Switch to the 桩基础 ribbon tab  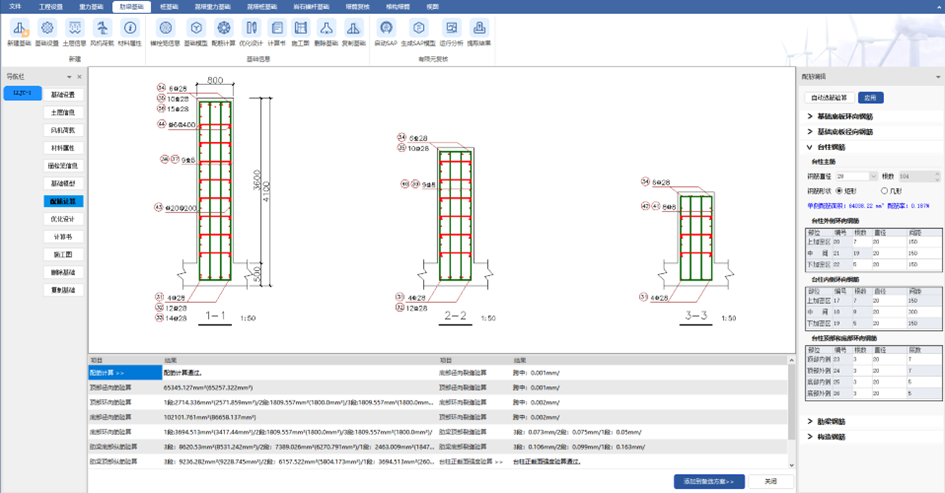[x=169, y=6]
